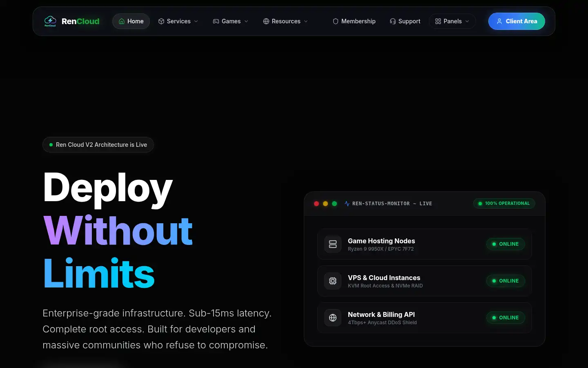Click the "Without" gradient headline word
The height and width of the screenshot is (368, 588).
click(x=118, y=231)
